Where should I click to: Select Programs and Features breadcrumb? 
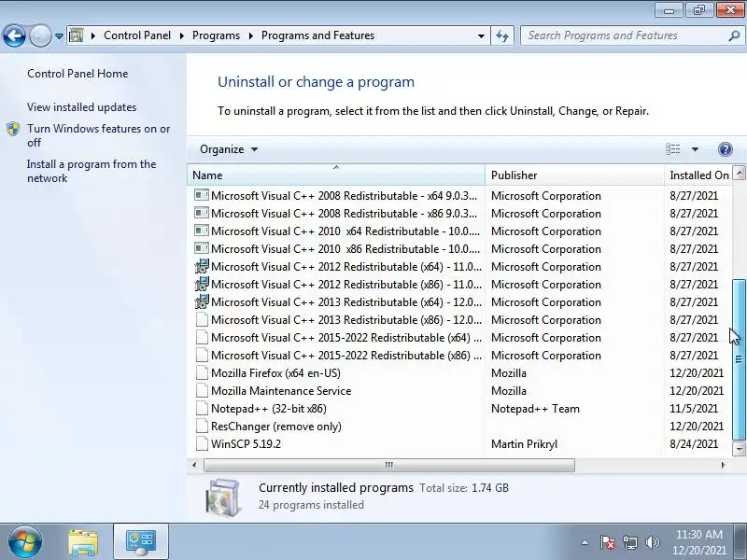coord(317,35)
